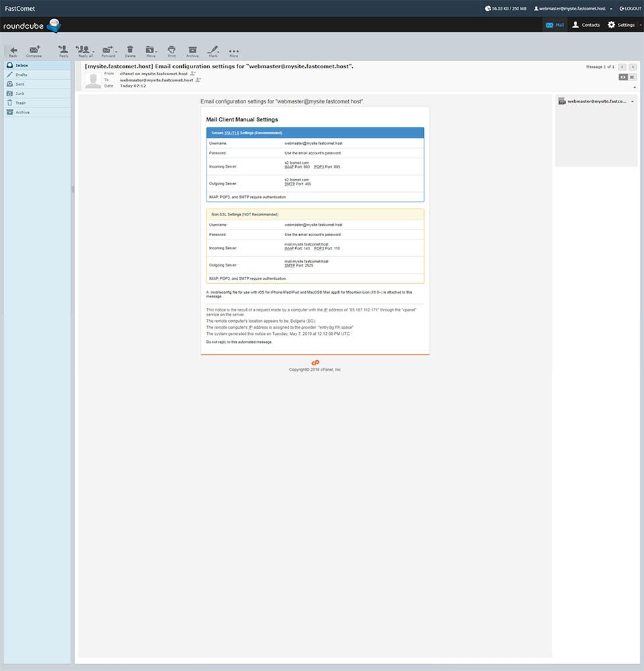Switch to plain text message display
The image size is (644, 671).
(x=632, y=77)
